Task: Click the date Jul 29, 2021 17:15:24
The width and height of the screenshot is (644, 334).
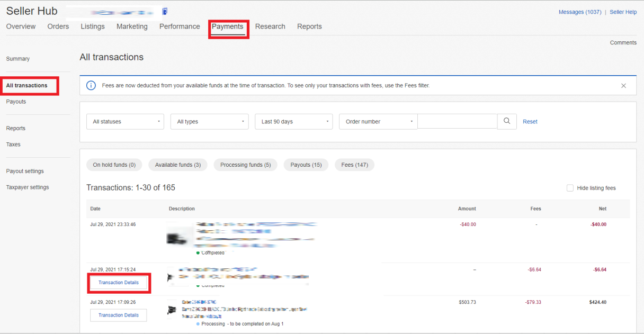Action: pyautogui.click(x=113, y=269)
